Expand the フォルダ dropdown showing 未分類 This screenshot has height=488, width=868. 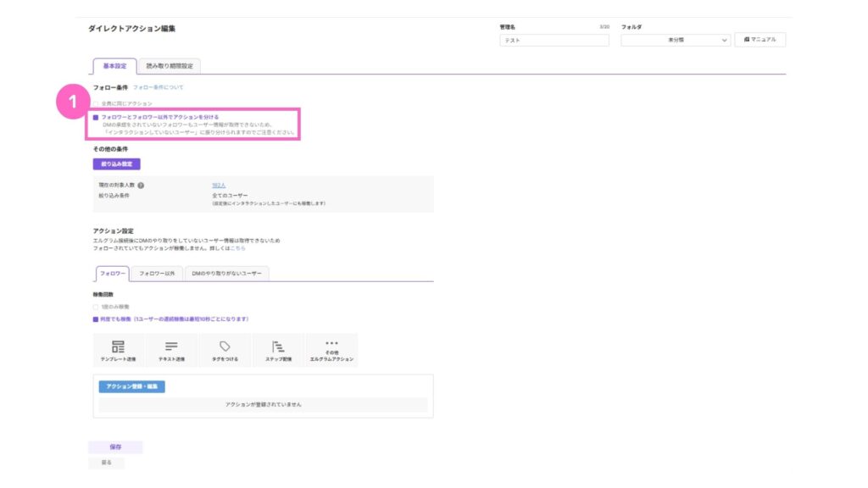click(x=675, y=40)
